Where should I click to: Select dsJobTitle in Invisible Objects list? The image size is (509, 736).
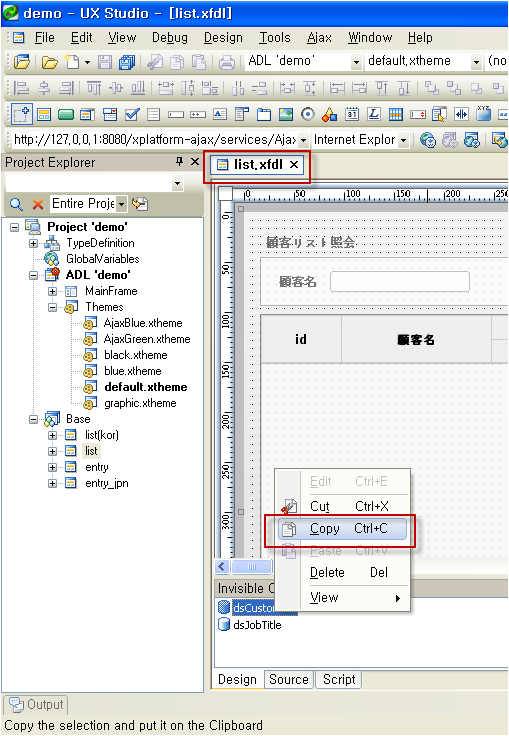click(x=257, y=625)
